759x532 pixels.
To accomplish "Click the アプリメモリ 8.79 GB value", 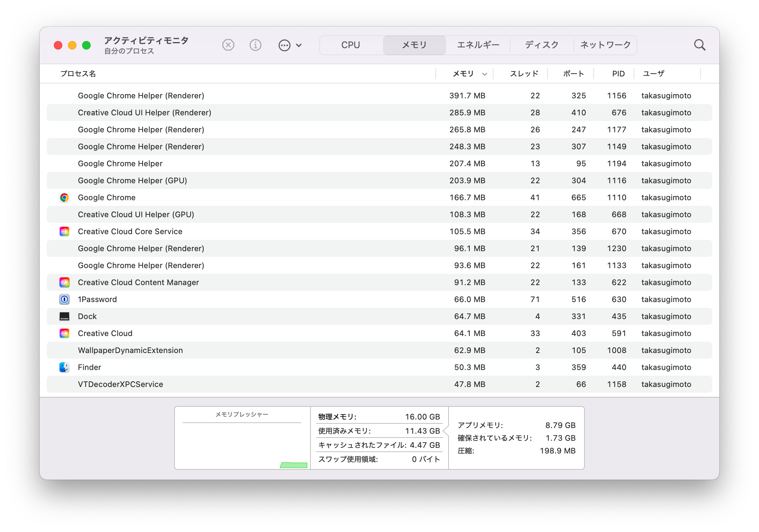I will tap(560, 425).
